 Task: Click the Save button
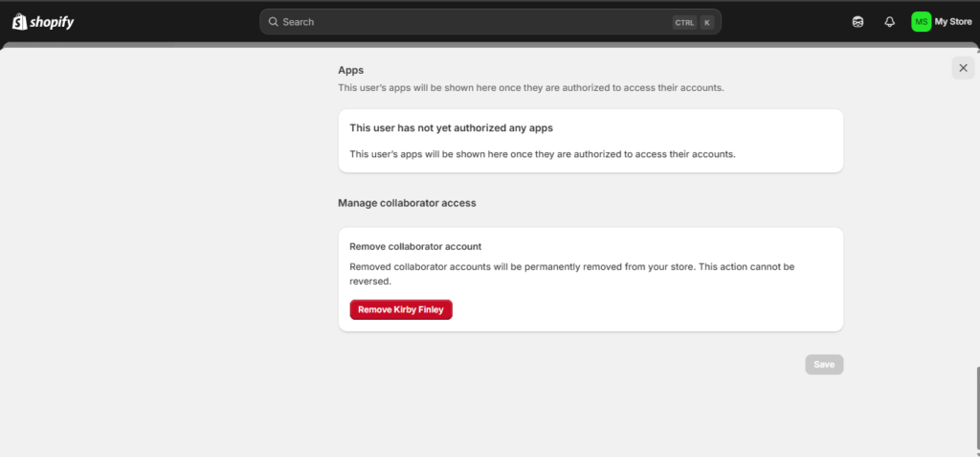point(824,364)
